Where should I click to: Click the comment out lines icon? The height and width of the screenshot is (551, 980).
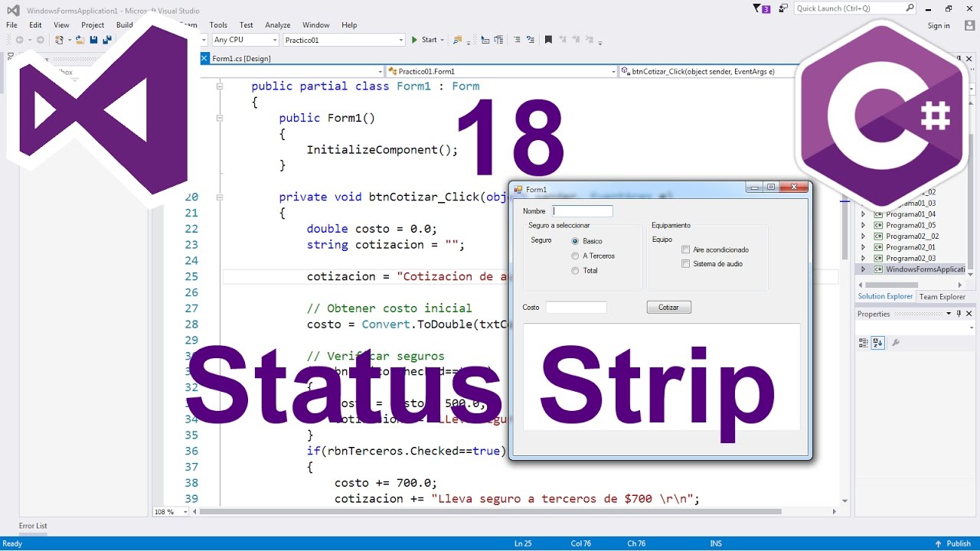(517, 40)
